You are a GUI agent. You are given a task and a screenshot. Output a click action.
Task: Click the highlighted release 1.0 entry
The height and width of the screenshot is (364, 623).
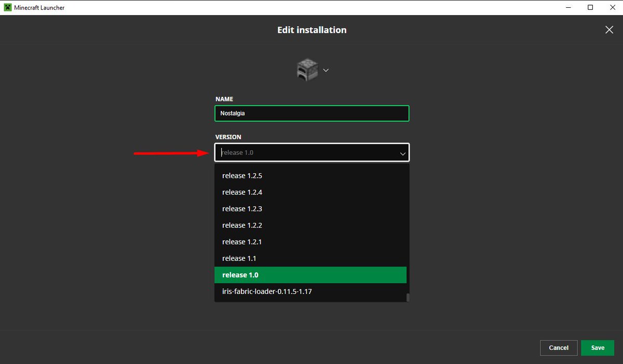click(x=310, y=275)
